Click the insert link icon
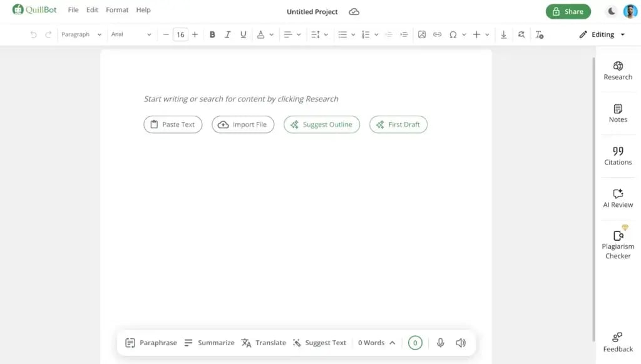 pos(438,35)
